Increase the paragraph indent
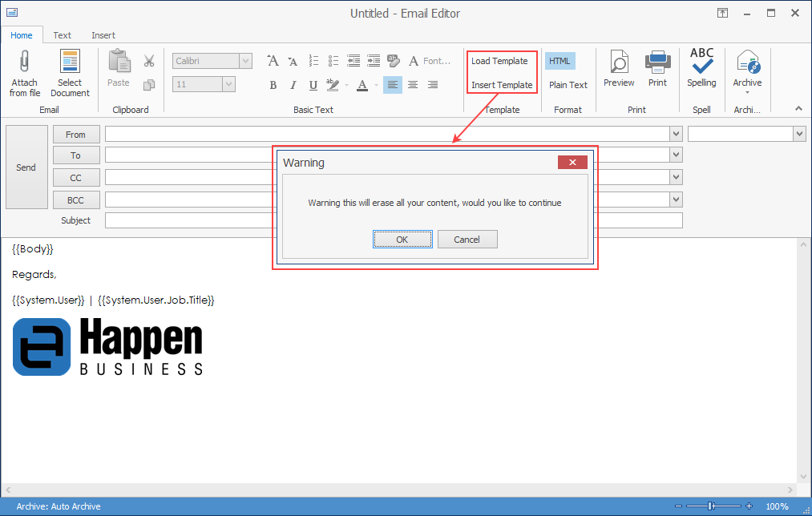Screen dimensions: 812x516 pos(374,61)
